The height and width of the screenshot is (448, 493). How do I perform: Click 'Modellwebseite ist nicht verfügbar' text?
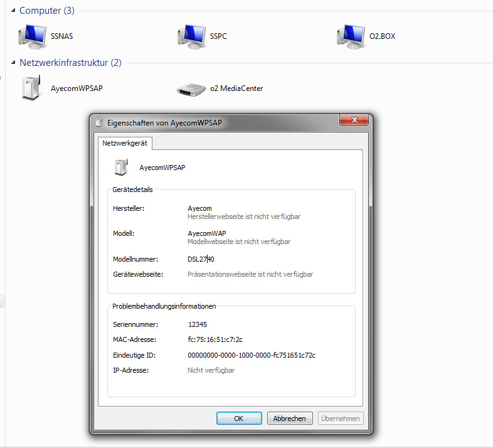tap(239, 242)
